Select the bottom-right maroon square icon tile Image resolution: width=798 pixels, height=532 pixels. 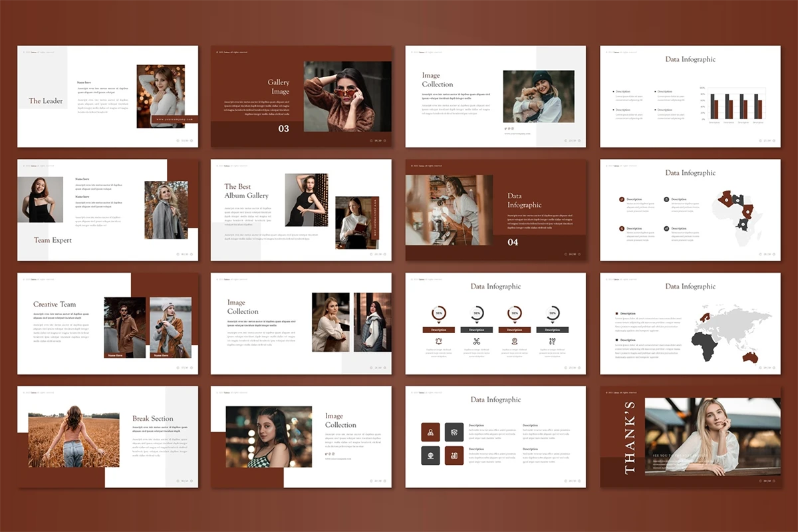(x=454, y=456)
